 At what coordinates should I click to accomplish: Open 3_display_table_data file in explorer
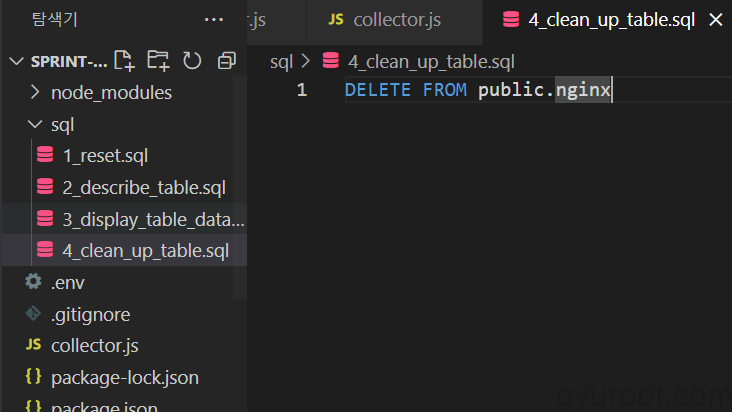pyautogui.click(x=152, y=219)
